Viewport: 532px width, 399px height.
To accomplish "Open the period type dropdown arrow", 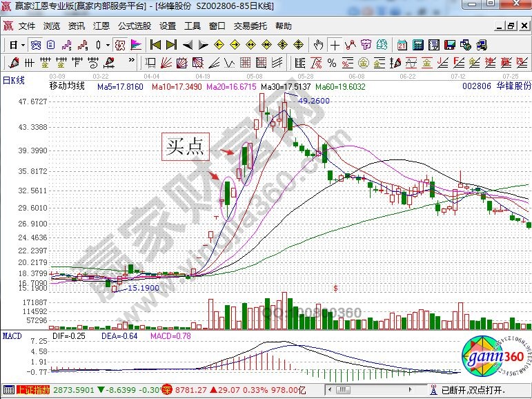I will [22, 45].
